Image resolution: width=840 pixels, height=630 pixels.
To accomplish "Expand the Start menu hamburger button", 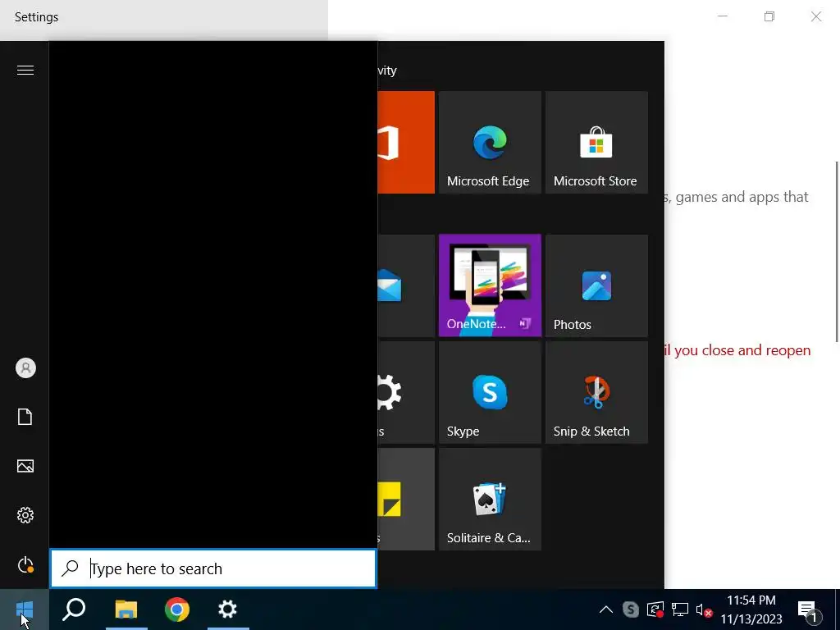I will [x=25, y=71].
